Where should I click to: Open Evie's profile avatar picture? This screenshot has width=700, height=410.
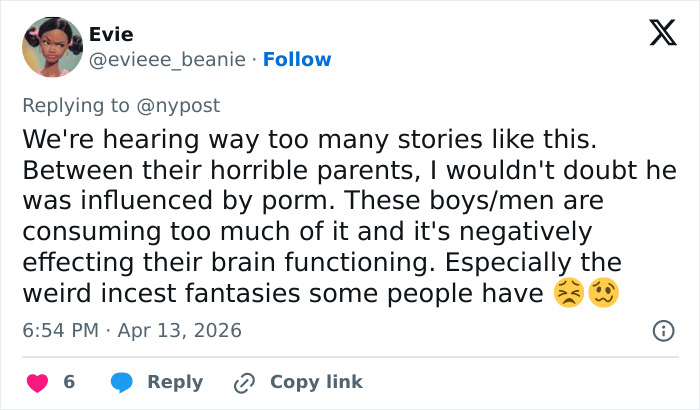coord(50,47)
